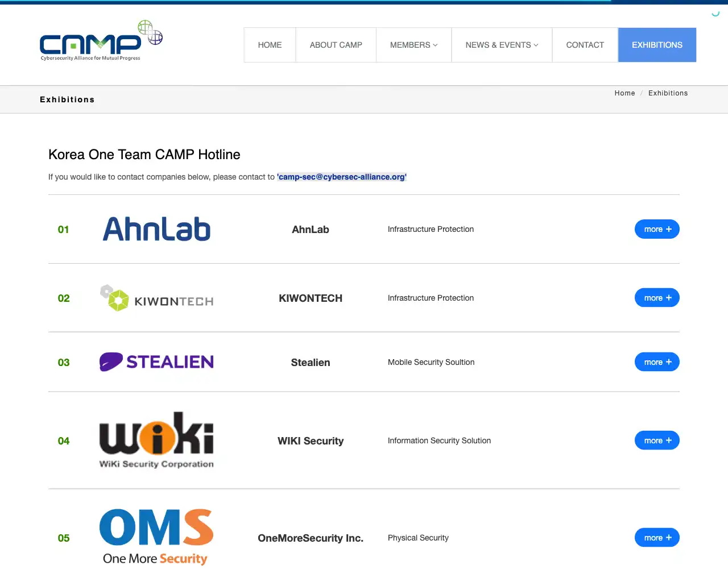This screenshot has height=582, width=728.
Task: Click Physical Security text
Action: 418,538
